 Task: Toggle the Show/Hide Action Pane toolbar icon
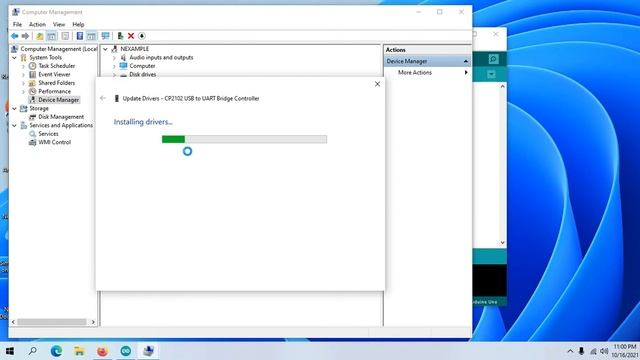pos(91,36)
